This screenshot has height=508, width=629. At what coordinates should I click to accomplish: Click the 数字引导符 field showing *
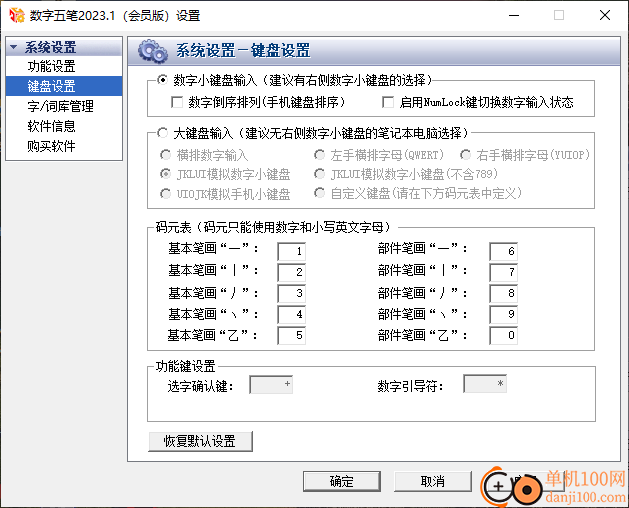click(x=485, y=384)
